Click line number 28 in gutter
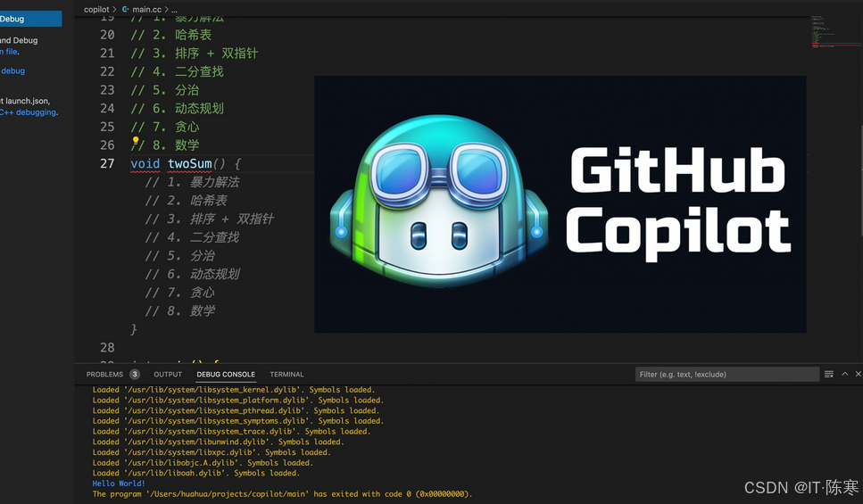Image resolution: width=863 pixels, height=504 pixels. click(x=107, y=348)
